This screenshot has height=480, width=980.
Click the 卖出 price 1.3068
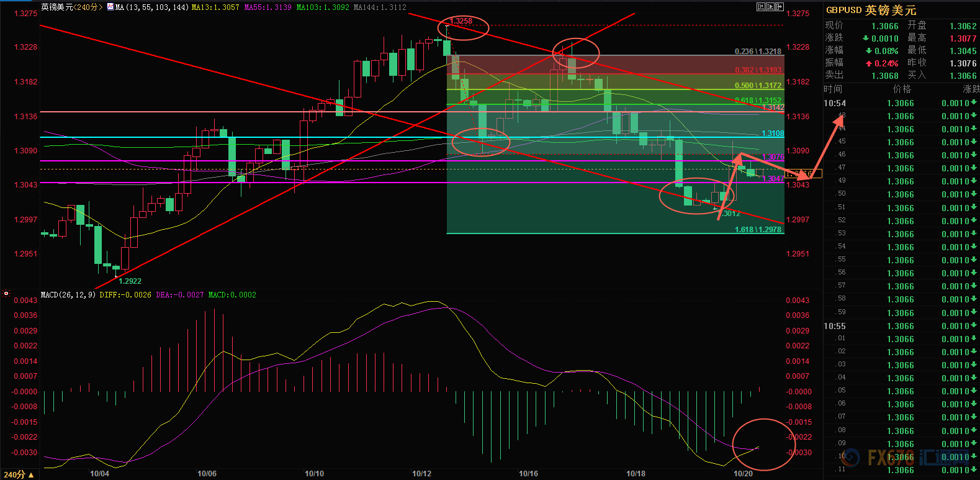[884, 76]
